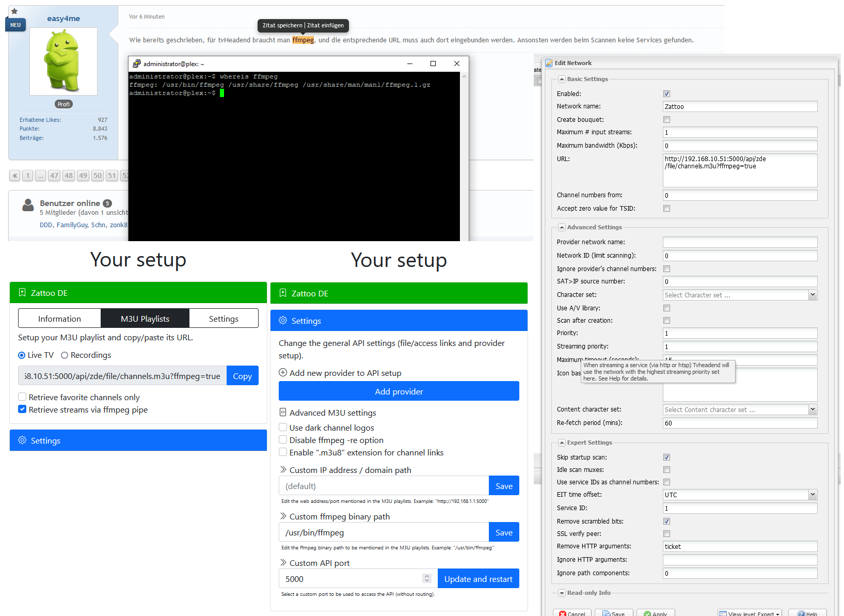Toggle the Enabled checkbox in Basic Settings
844x616 pixels.
click(x=666, y=94)
